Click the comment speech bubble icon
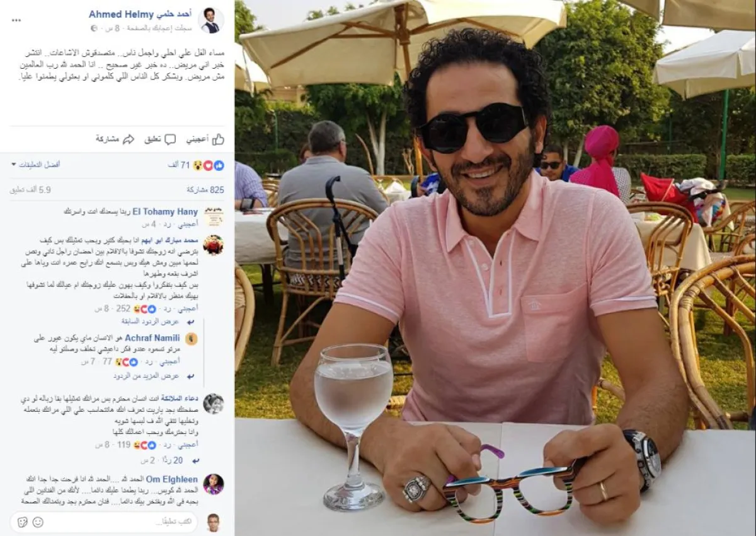756x536 pixels. pos(172,139)
